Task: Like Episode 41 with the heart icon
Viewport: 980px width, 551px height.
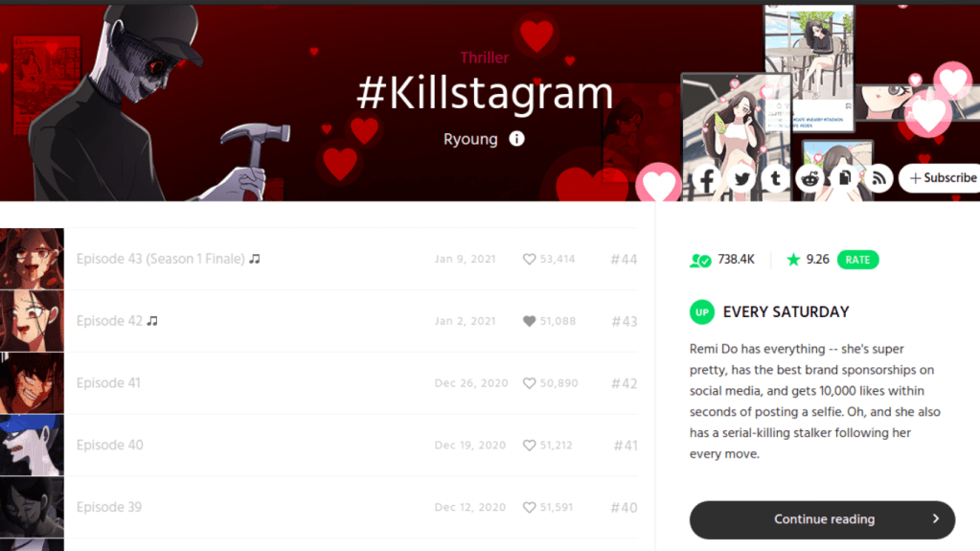Action: tap(529, 382)
